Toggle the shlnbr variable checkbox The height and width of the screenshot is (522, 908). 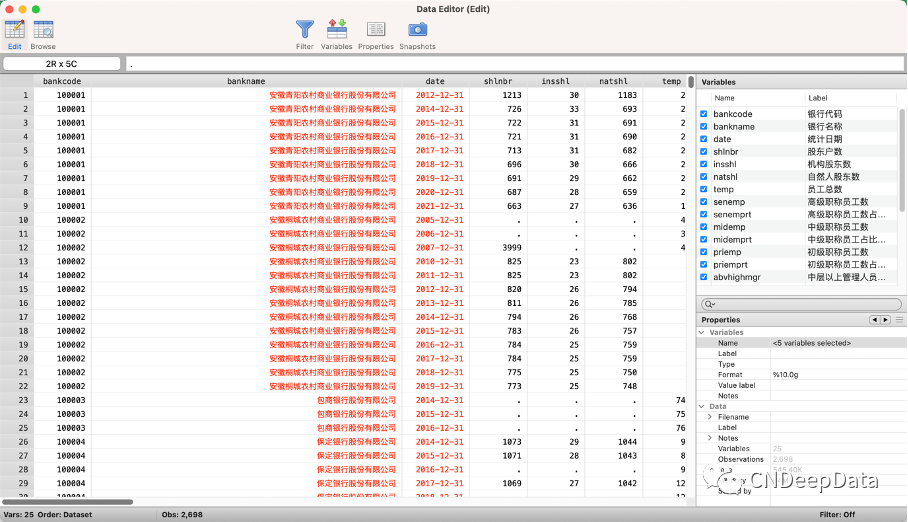pos(704,152)
